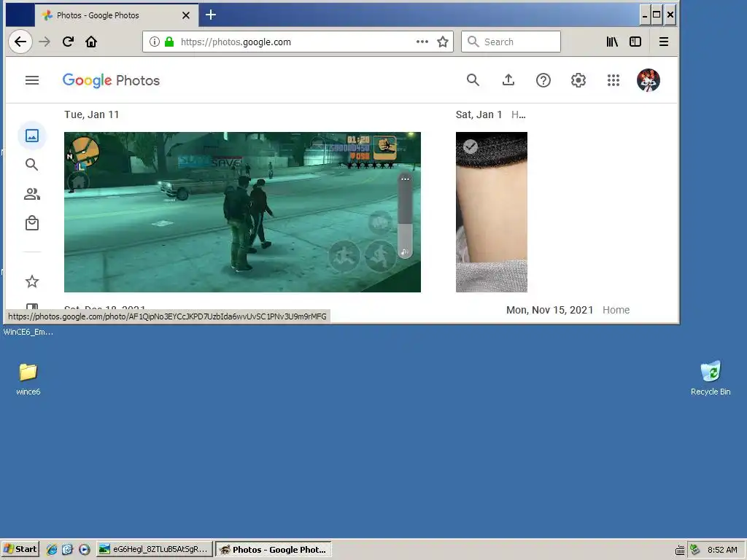
Task: Go to the browser home page
Action: pyautogui.click(x=91, y=42)
